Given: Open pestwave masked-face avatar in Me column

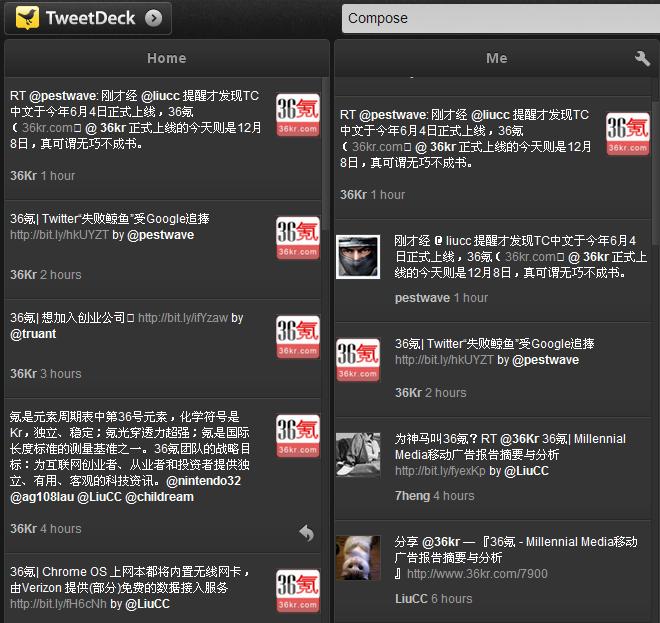Looking at the screenshot, I should click(x=358, y=257).
